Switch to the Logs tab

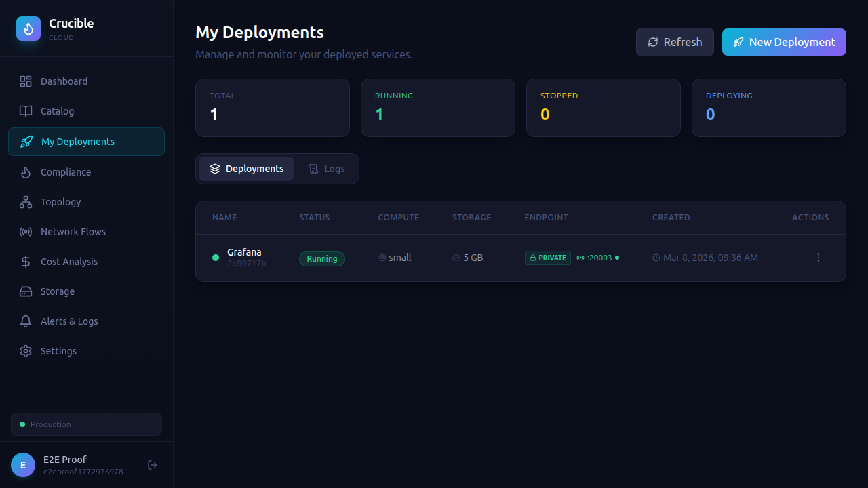pos(327,169)
